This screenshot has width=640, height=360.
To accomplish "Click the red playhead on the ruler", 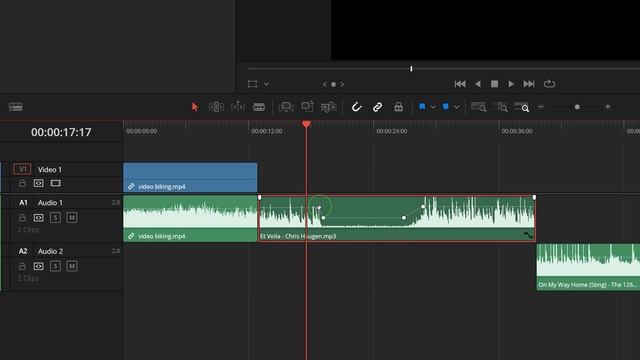I will [x=306, y=124].
